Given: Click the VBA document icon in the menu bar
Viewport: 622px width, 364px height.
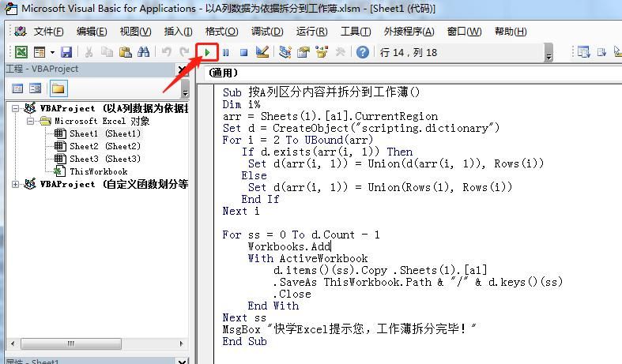Looking at the screenshot, I should click(20, 32).
